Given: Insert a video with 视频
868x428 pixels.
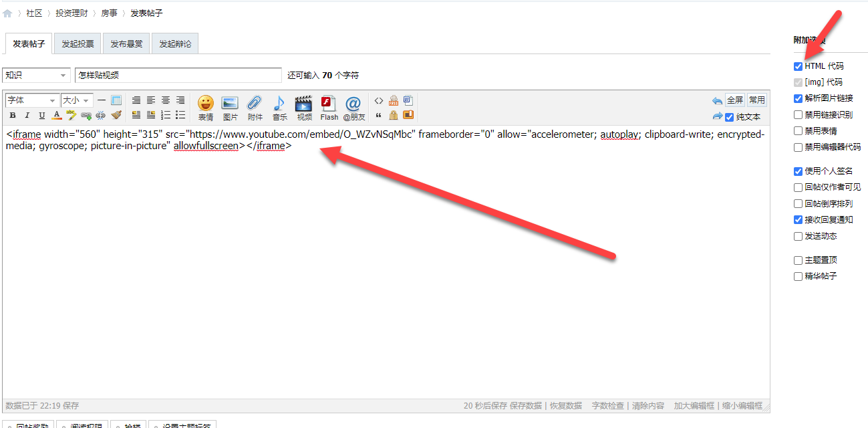Looking at the screenshot, I should tap(304, 108).
